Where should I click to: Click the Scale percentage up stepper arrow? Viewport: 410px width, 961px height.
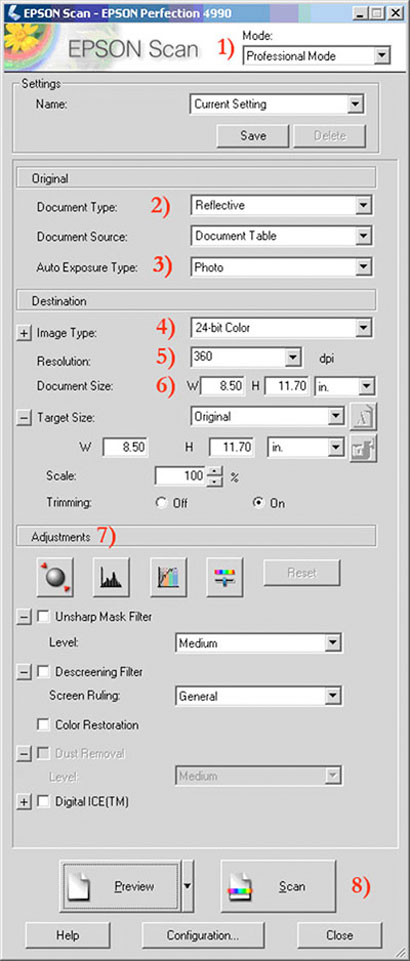213,471
